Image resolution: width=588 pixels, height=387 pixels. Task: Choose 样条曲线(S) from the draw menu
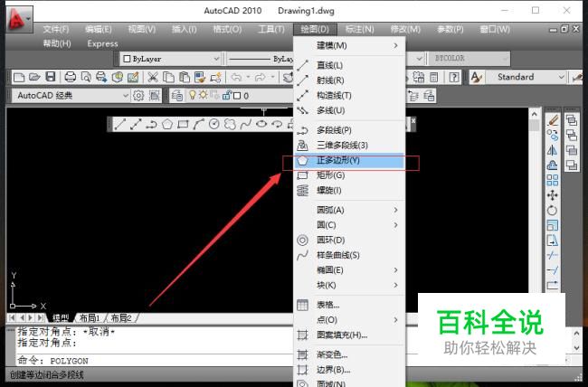tap(349, 255)
